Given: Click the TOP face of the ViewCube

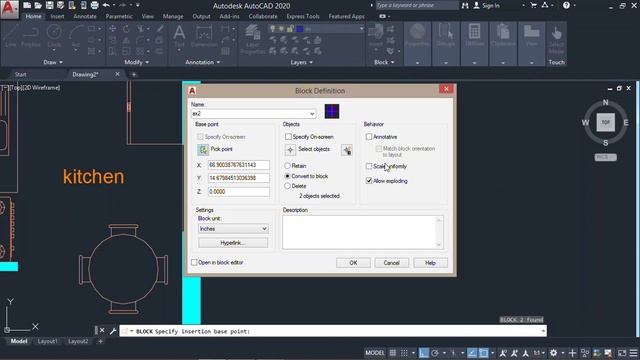Looking at the screenshot, I should [605, 122].
